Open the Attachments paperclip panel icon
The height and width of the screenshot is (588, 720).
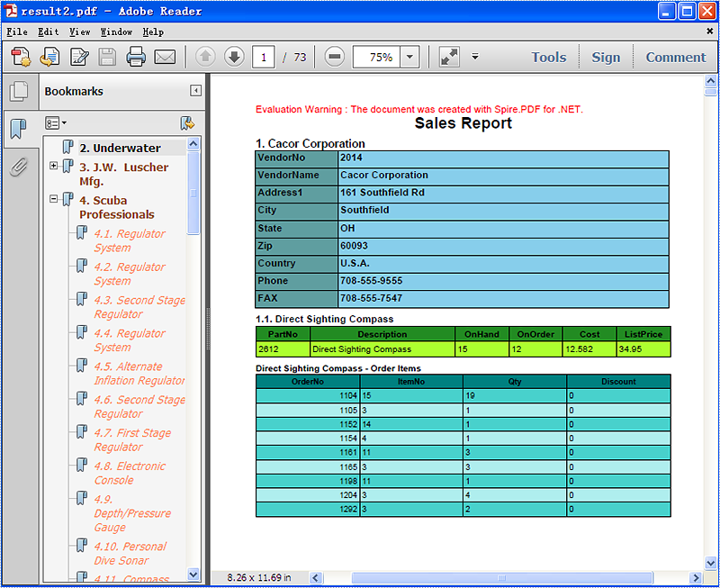click(19, 167)
